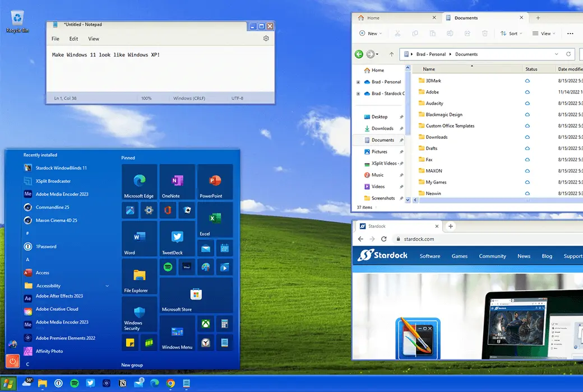Viewport: 583px width, 392px height.
Task: Open the Office small tile
Action: (168, 211)
